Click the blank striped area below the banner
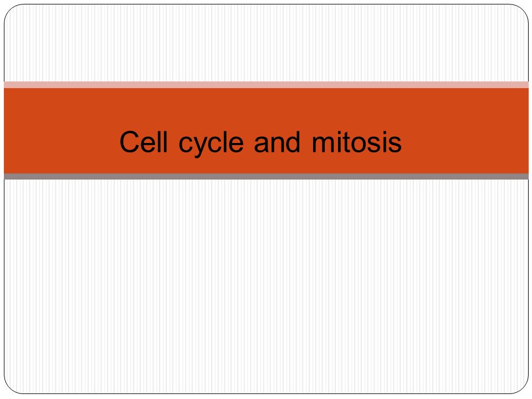 [267, 287]
